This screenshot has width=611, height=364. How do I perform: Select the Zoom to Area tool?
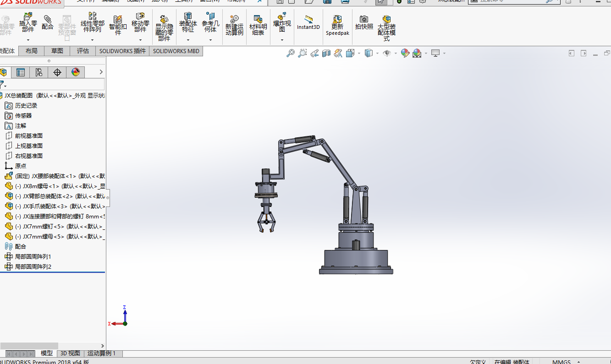pos(302,53)
